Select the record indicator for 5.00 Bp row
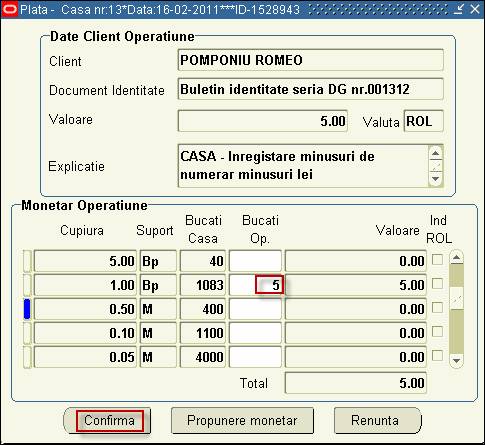Image resolution: width=485 pixels, height=445 pixels. pos(27,261)
